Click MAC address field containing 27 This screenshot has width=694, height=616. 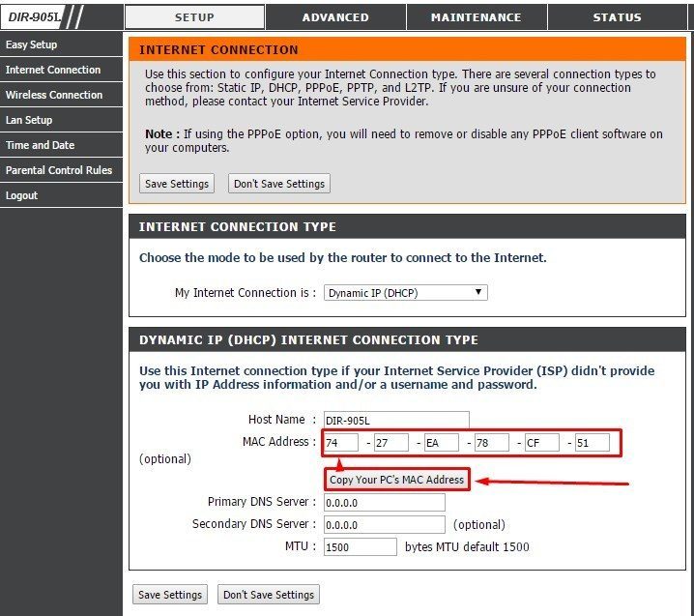(x=391, y=442)
